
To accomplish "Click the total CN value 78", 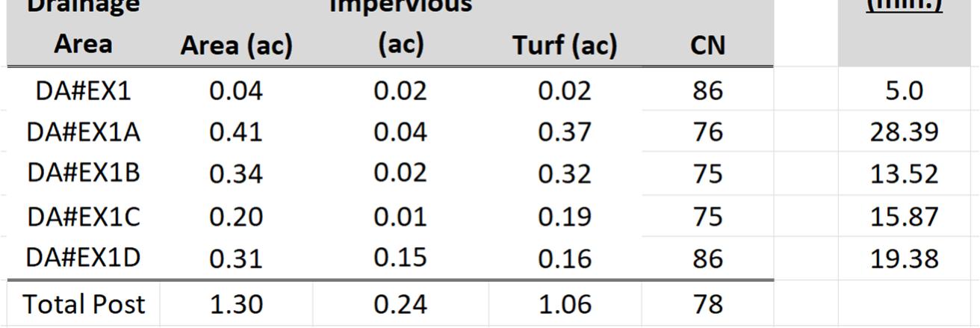I will pos(707,304).
